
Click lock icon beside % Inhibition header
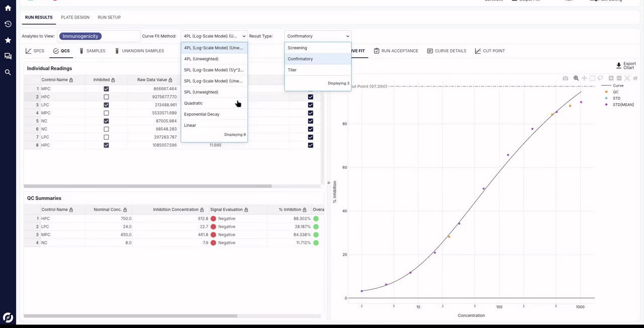[305, 210]
